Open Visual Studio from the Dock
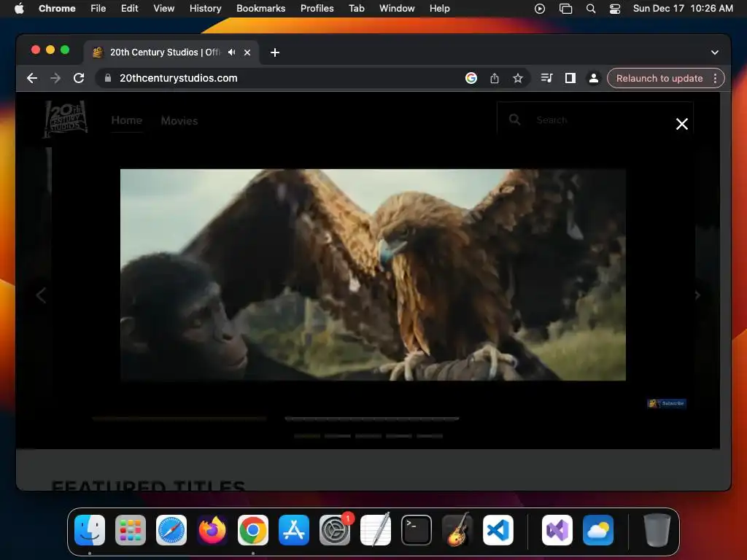Viewport: 747px width, 560px height. [x=557, y=530]
